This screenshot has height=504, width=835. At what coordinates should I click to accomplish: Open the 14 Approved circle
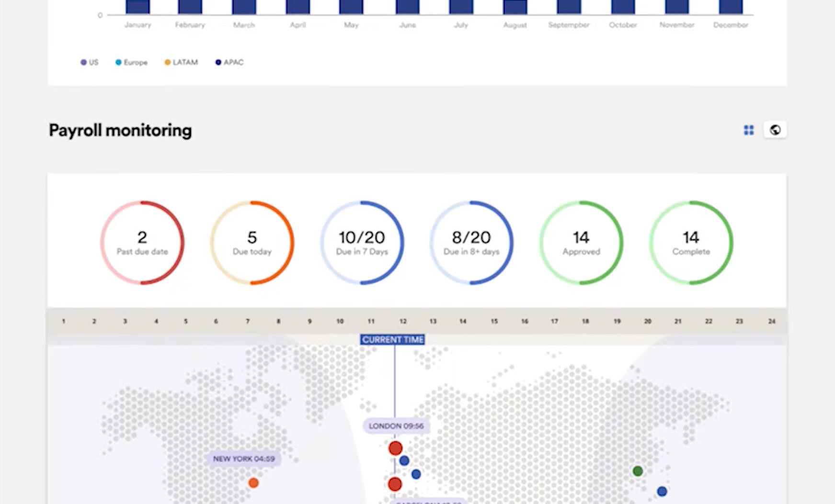pos(581,243)
